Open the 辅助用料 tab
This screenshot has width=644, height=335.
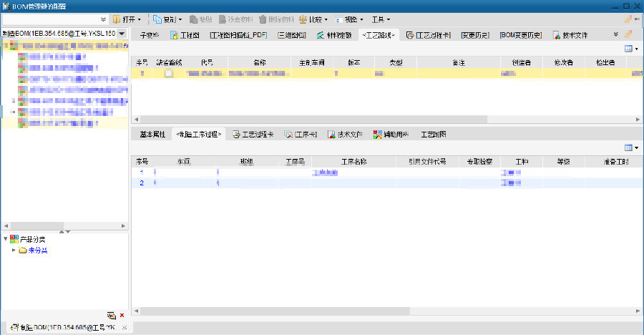click(391, 135)
